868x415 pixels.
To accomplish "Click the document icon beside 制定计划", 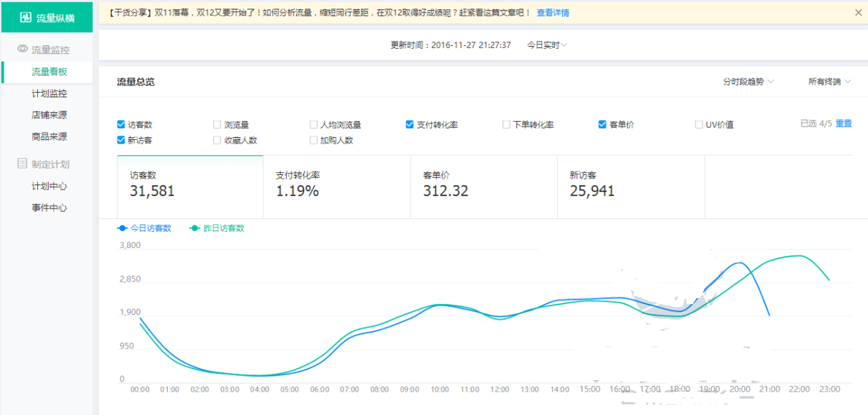I will click(x=23, y=164).
